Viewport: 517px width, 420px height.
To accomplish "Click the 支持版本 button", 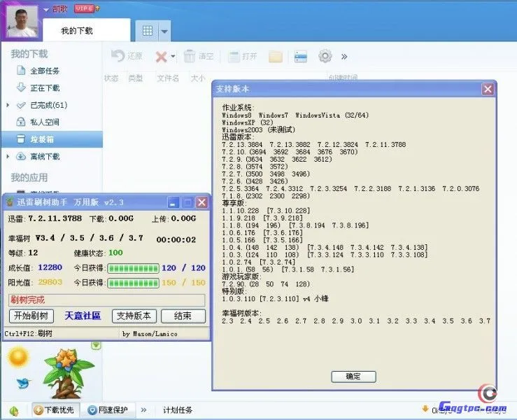I will [134, 316].
